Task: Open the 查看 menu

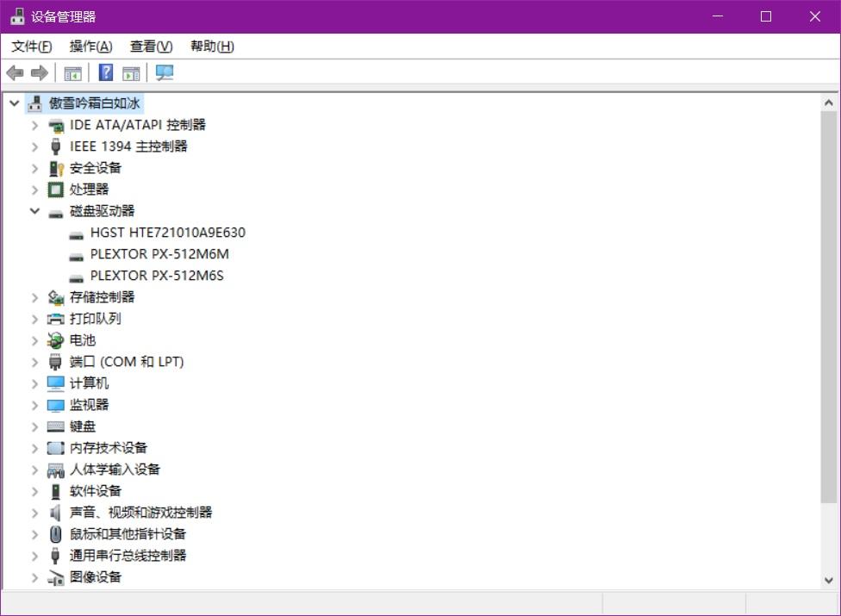Action: 151,46
